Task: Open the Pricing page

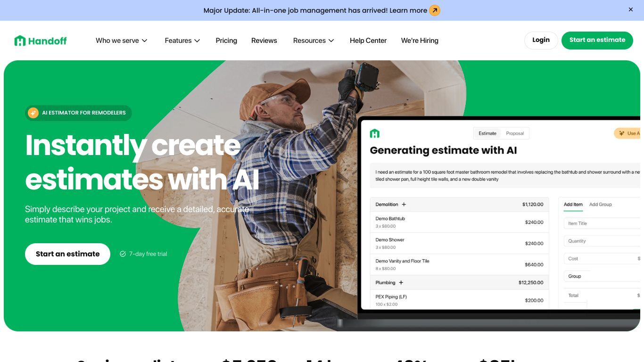Action: (x=226, y=41)
